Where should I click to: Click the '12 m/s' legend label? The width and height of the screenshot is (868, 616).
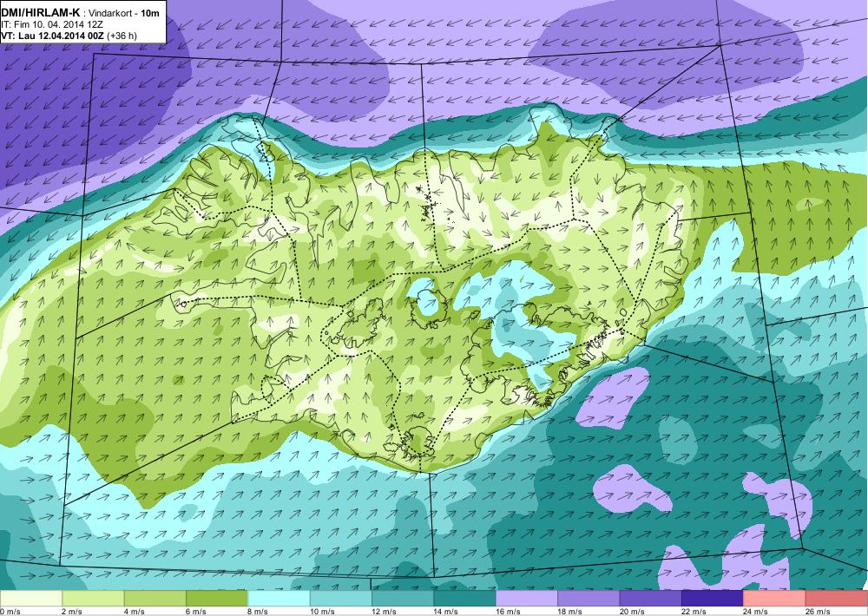pos(385,612)
